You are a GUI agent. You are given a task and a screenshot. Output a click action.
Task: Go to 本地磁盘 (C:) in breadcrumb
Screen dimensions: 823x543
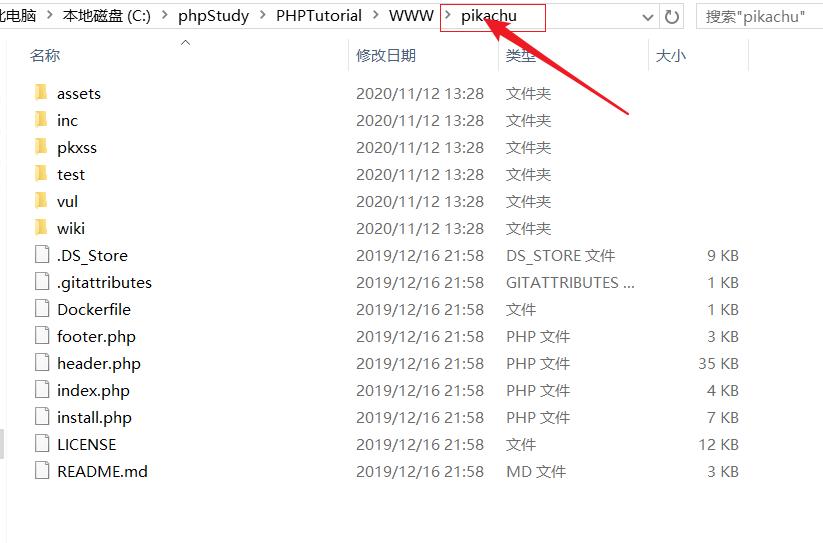coord(107,16)
